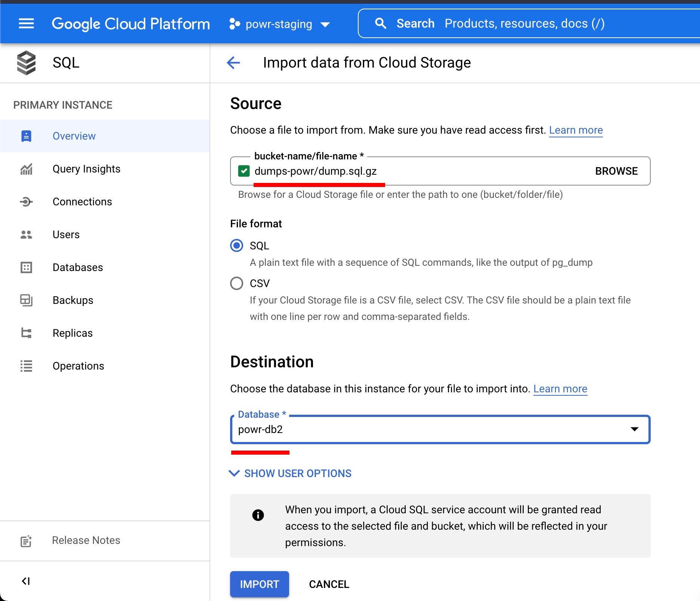Click the Replicas icon in sidebar
The image size is (700, 601).
tap(26, 333)
